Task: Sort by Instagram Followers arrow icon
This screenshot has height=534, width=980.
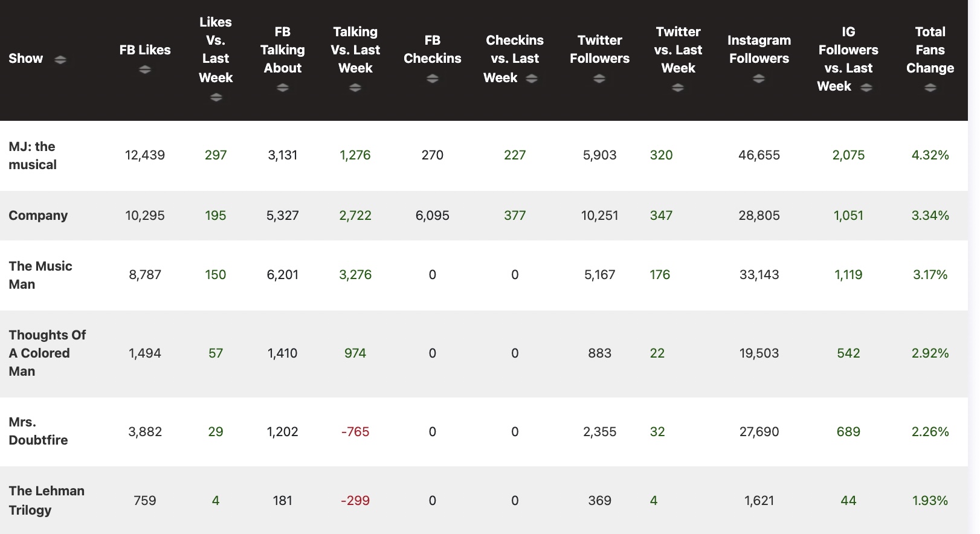Action: coord(759,79)
